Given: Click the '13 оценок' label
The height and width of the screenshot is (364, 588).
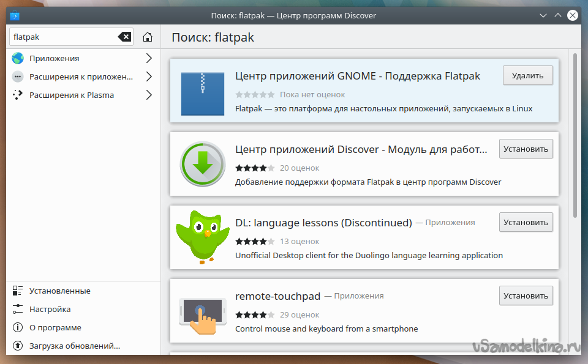Looking at the screenshot, I should click(300, 241).
